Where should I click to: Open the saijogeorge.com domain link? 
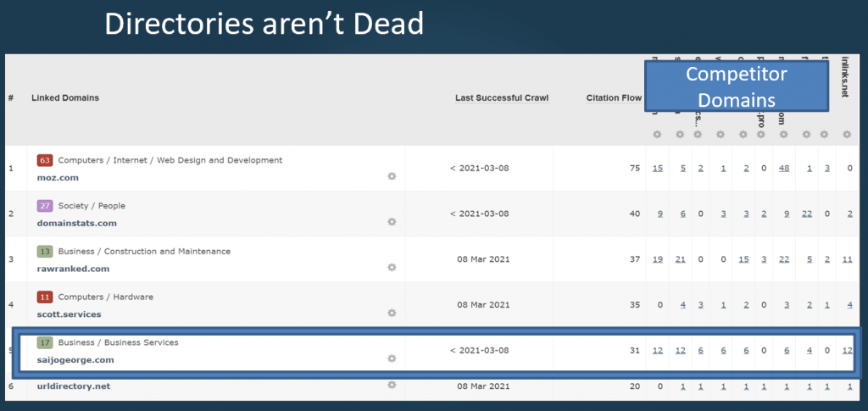coord(75,359)
